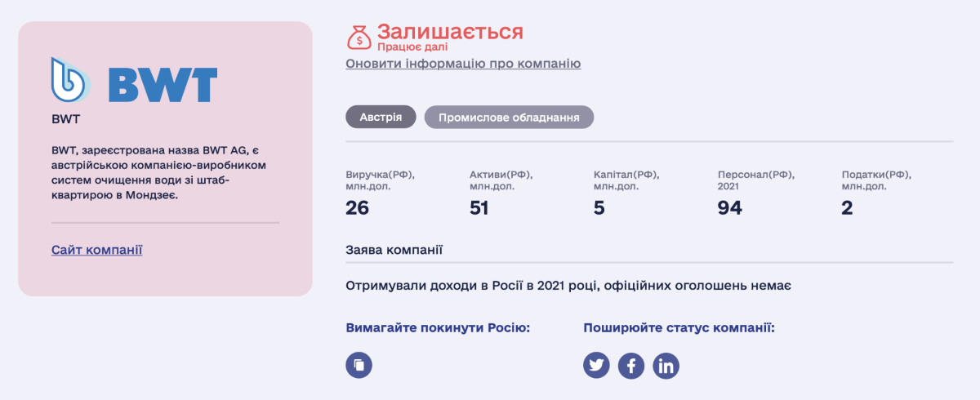Click the capital value 5

pos(599,208)
